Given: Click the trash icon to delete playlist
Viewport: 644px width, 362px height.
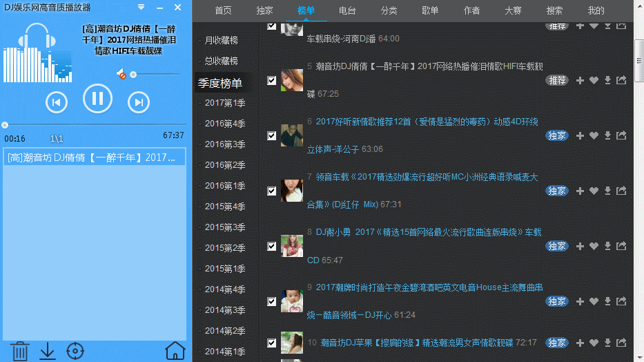Looking at the screenshot, I should pyautogui.click(x=20, y=351).
